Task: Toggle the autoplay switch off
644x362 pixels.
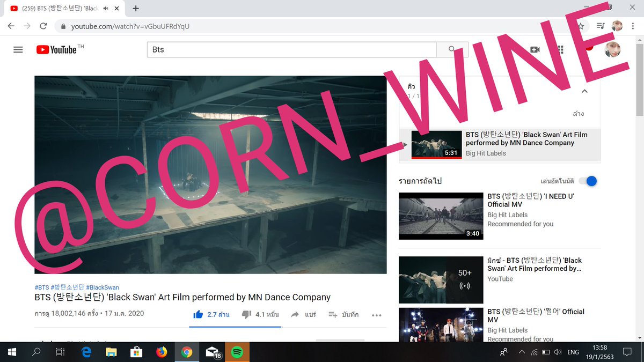Action: (588, 181)
